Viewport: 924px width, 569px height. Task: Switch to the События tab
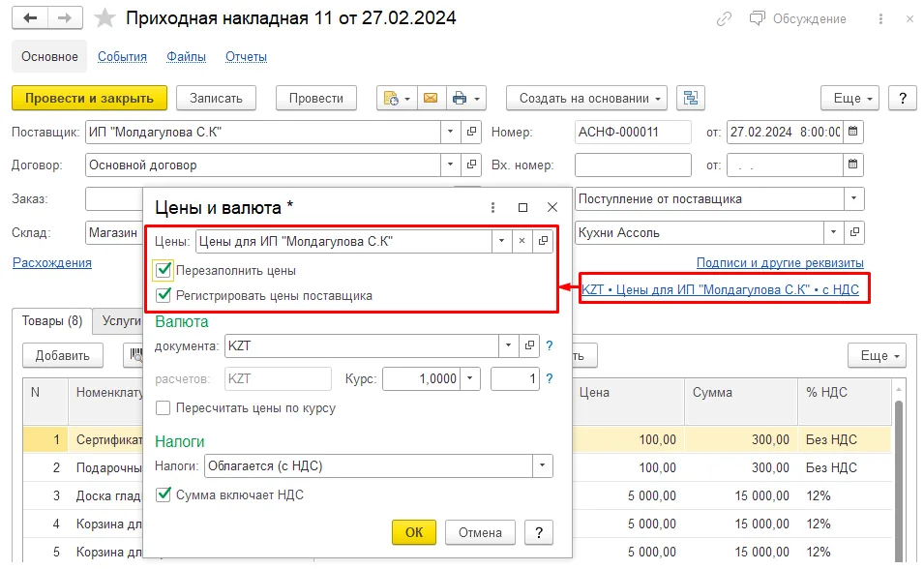pos(123,56)
